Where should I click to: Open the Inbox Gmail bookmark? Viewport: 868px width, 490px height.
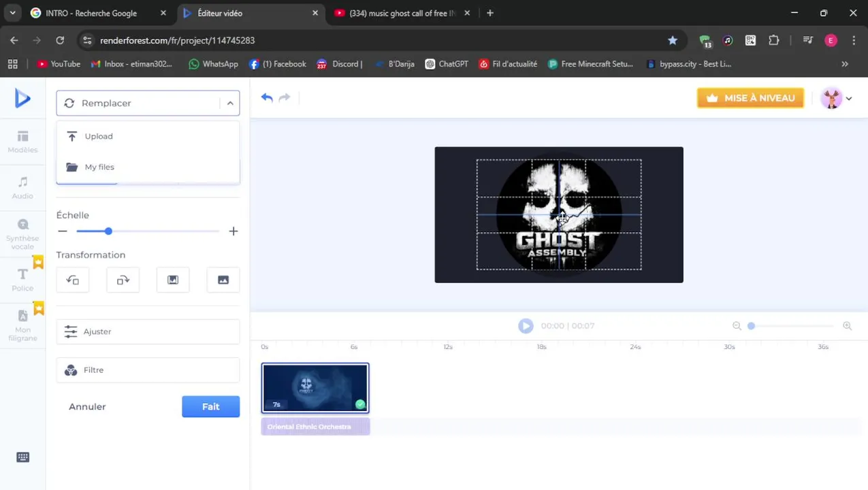pos(132,64)
